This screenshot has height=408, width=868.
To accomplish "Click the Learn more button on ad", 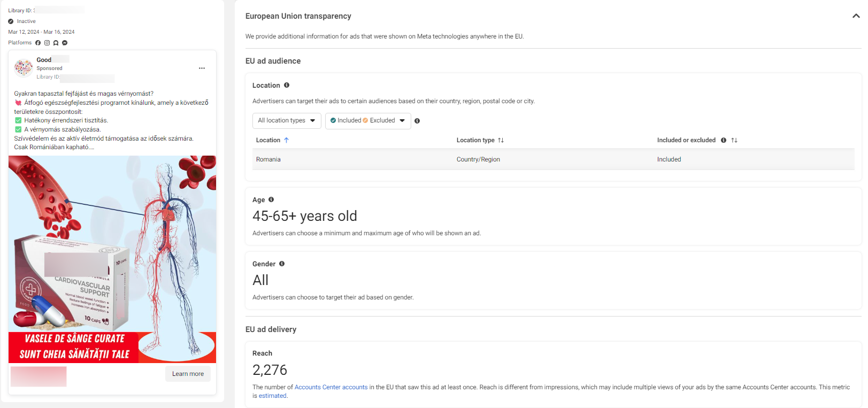I will pyautogui.click(x=188, y=374).
